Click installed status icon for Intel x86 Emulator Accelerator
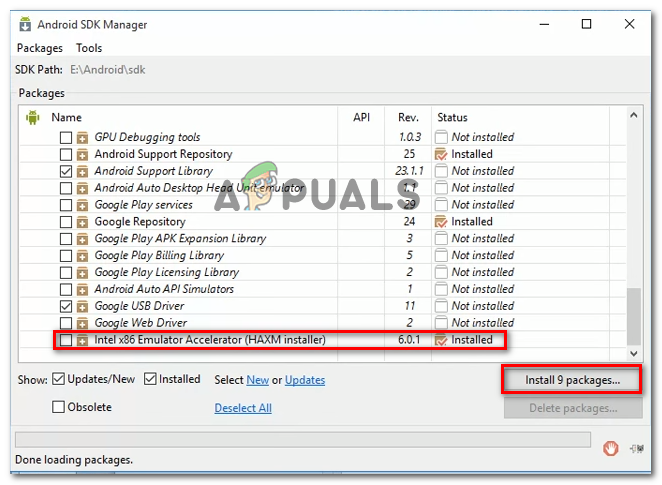The height and width of the screenshot is (485, 662). 441,340
